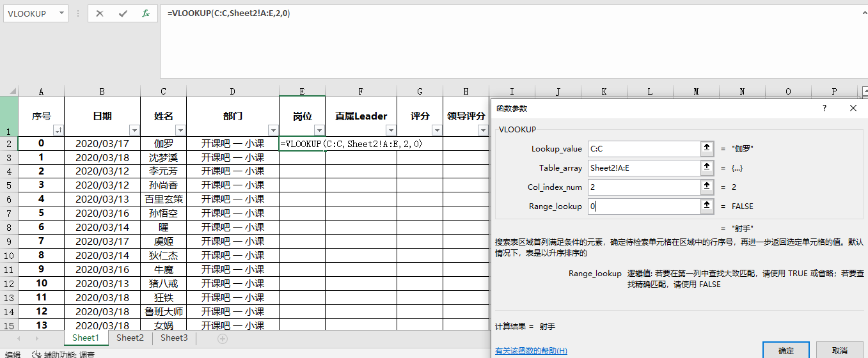868x358 pixels.
Task: Open the 姓名 column filter dropdown
Action: point(180,130)
